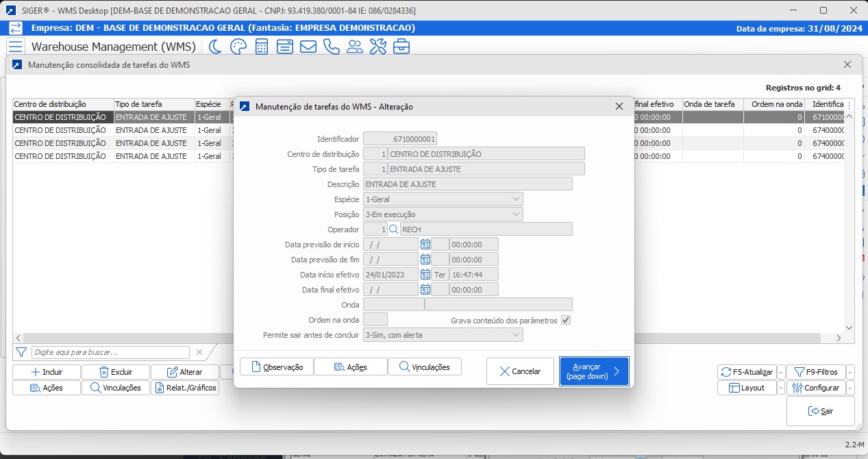This screenshot has height=459, width=868.
Task: Open the color palette theme icon
Action: pos(237,47)
